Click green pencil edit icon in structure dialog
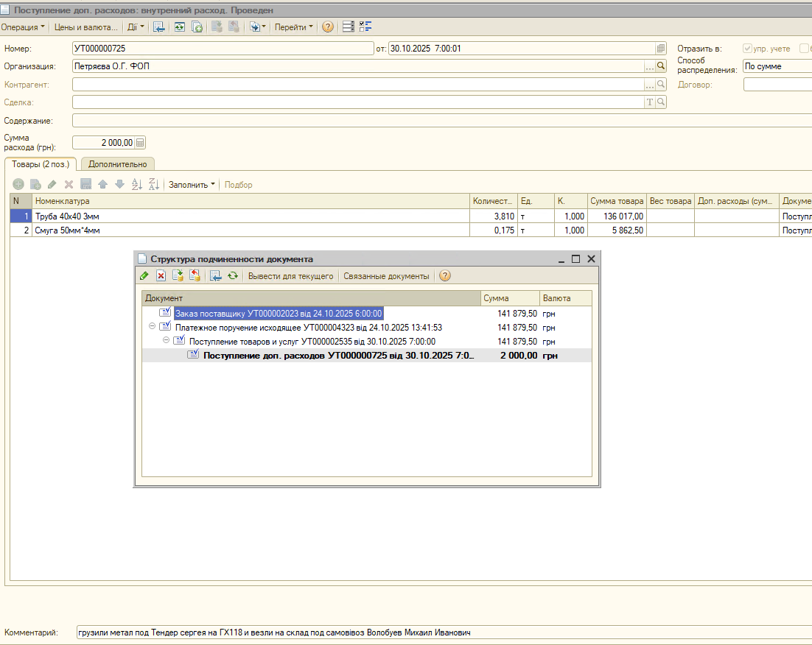The width and height of the screenshot is (812, 645). pyautogui.click(x=144, y=276)
